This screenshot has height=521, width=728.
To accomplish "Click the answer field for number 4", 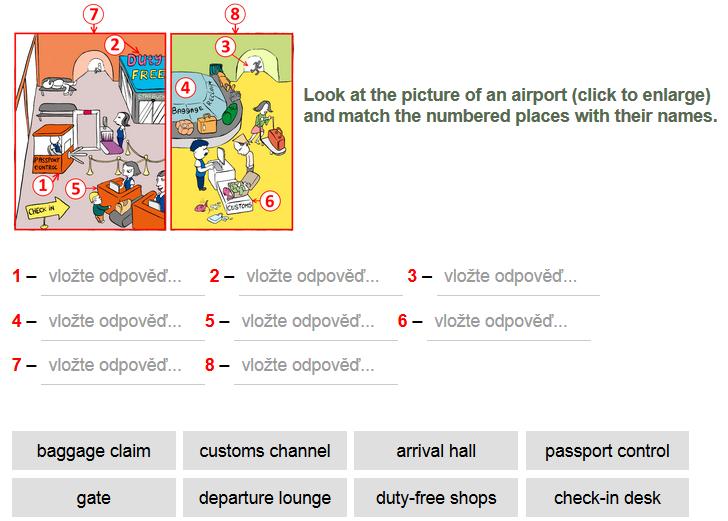I will pos(123,322).
